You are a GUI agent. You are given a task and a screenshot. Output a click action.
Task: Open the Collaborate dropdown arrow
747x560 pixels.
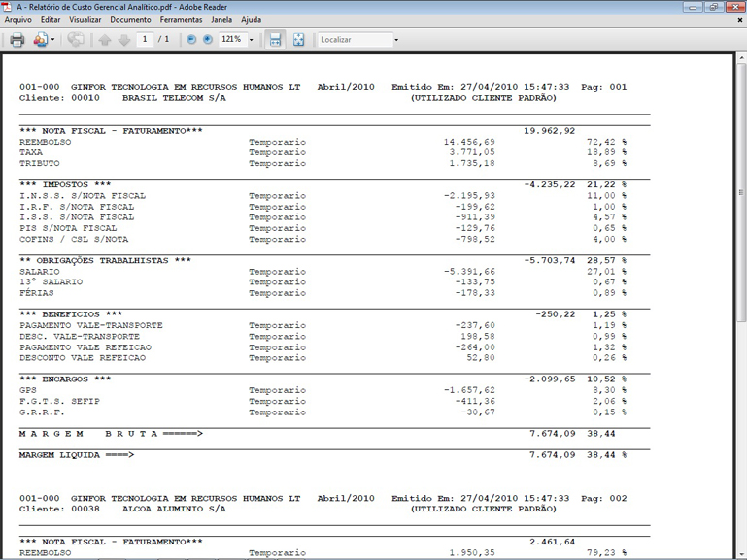pos(52,40)
